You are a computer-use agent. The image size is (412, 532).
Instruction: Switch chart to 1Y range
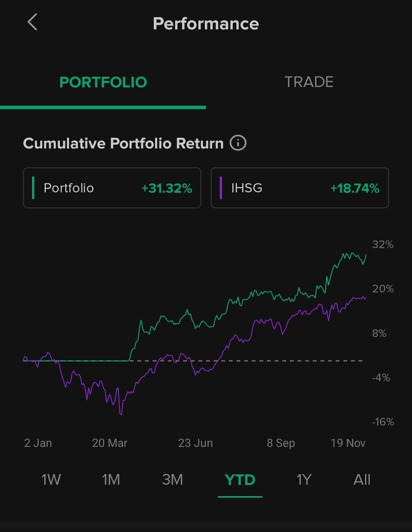tap(304, 479)
